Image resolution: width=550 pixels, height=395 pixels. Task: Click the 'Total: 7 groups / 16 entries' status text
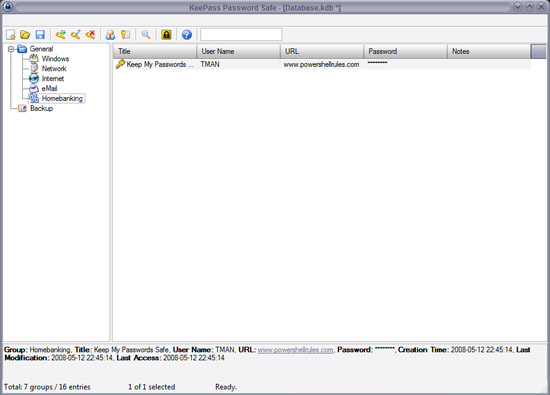(x=47, y=387)
